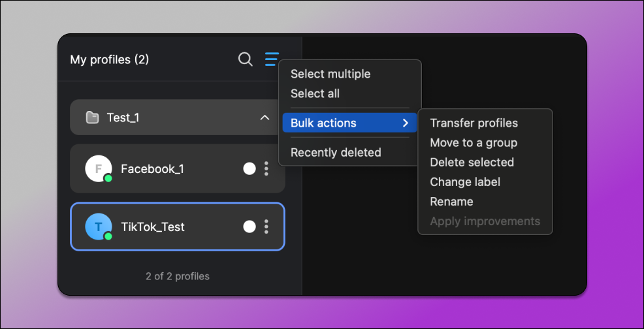
Task: Open Facebook_1 three-dot options menu
Action: tap(266, 169)
